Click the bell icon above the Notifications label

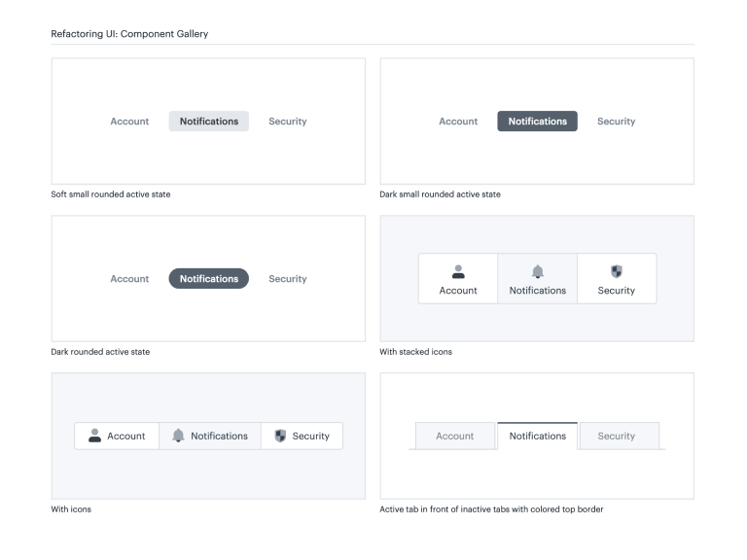pos(537,272)
